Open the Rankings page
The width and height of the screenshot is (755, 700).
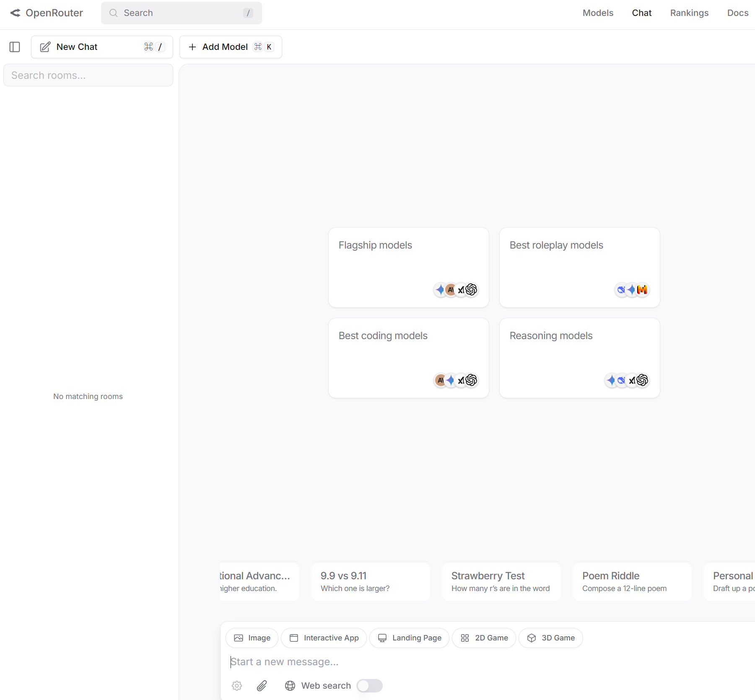689,13
